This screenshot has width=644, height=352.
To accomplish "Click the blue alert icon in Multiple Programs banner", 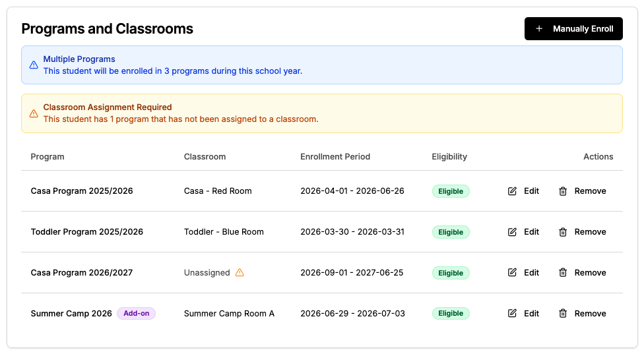I will [x=34, y=65].
